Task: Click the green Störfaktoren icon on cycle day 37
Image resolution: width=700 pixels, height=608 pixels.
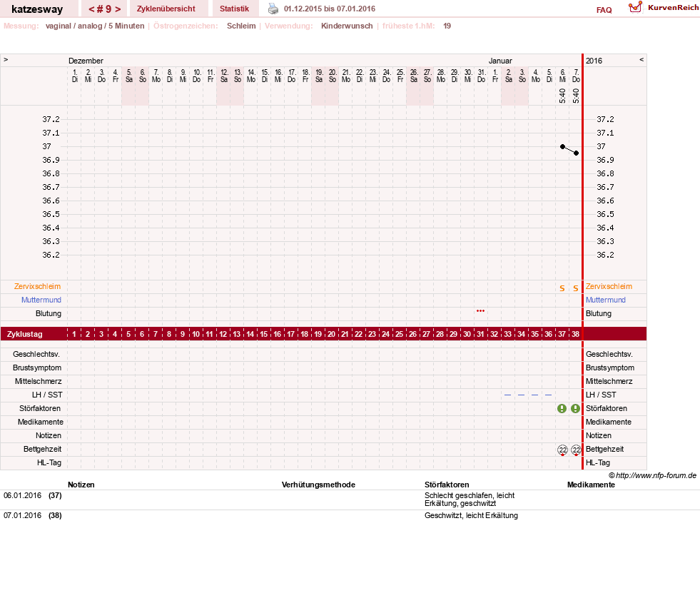Action: click(x=562, y=408)
